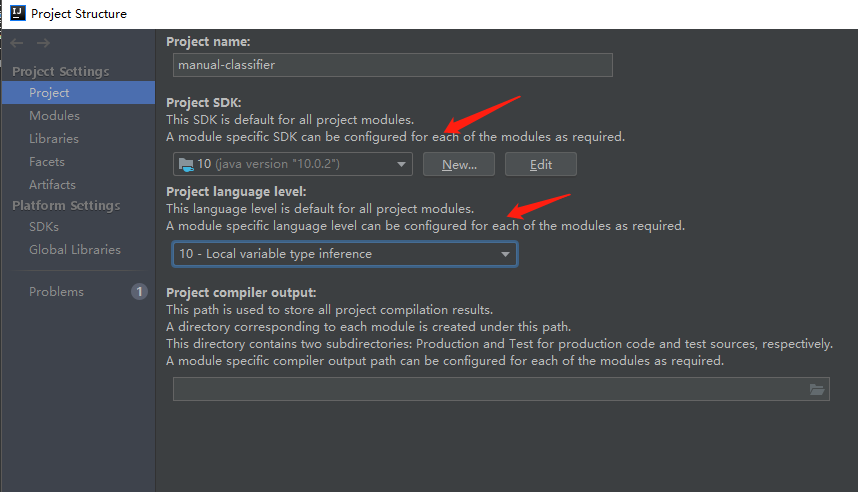
Task: Click the Platform Settings section header
Action: pos(66,205)
